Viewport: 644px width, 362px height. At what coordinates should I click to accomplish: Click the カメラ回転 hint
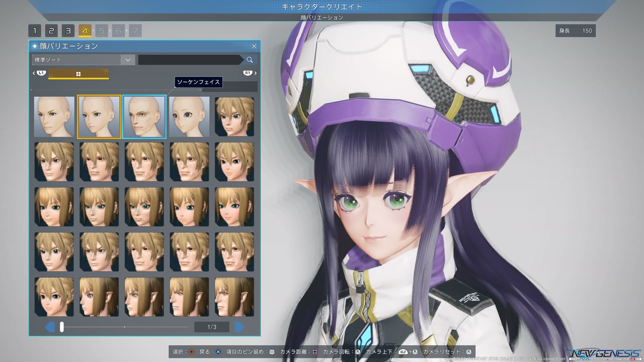[342, 352]
